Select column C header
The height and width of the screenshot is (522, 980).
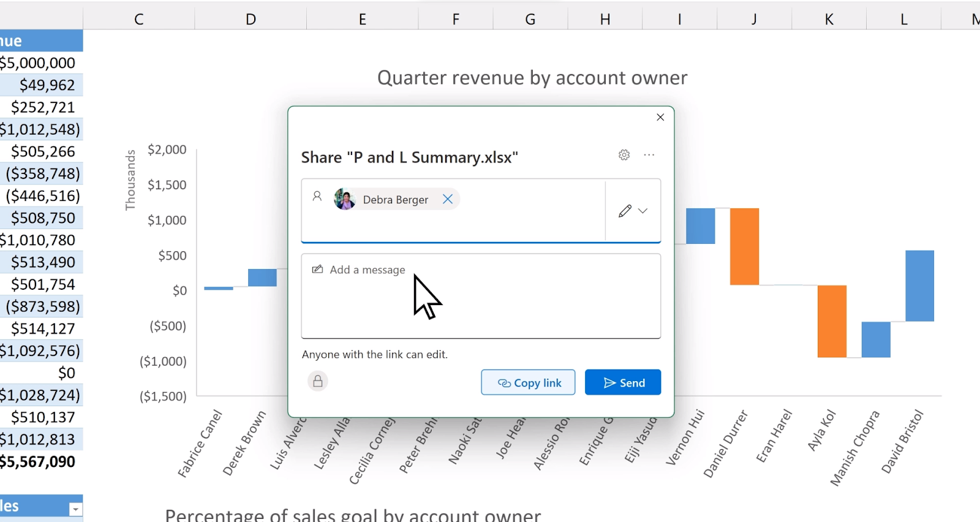point(139,19)
